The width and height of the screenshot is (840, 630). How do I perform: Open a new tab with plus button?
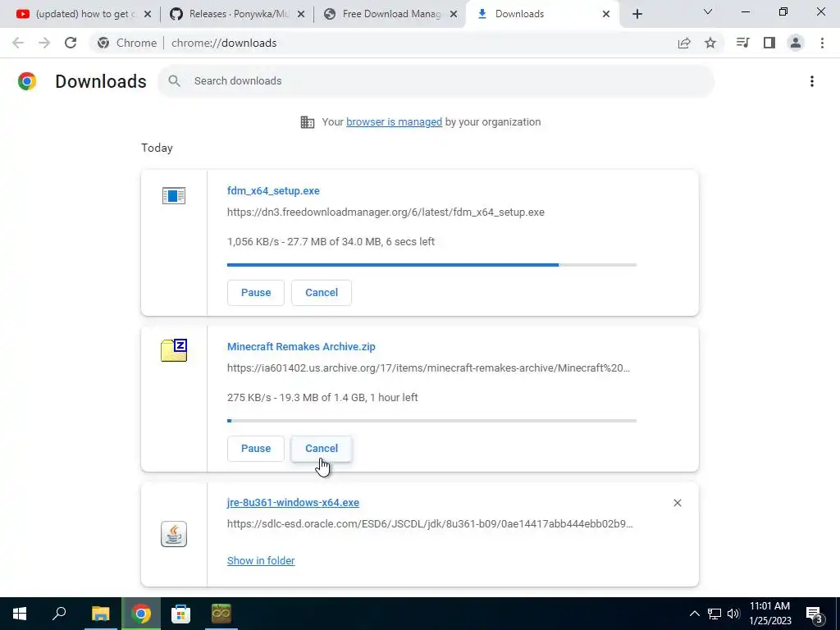[x=637, y=14]
